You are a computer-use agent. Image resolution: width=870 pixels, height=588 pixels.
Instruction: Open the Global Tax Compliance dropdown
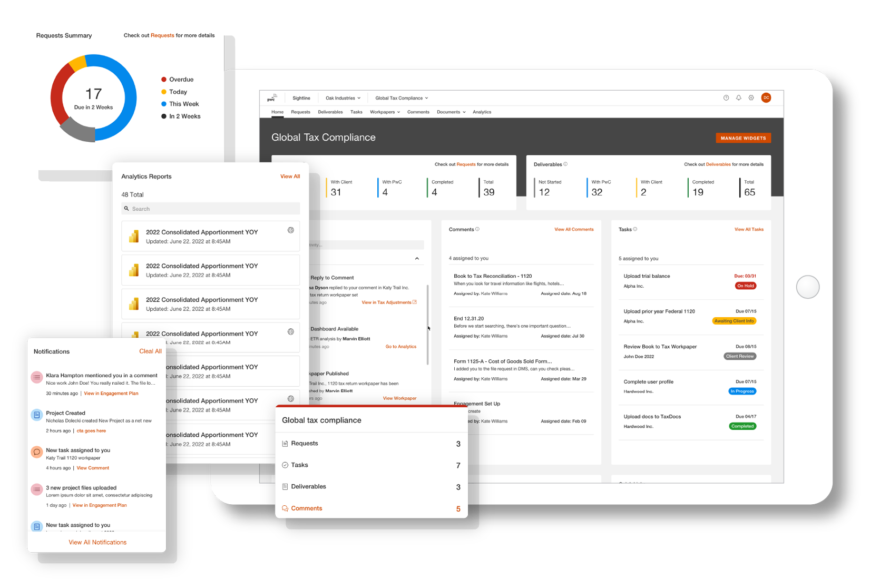click(x=401, y=98)
